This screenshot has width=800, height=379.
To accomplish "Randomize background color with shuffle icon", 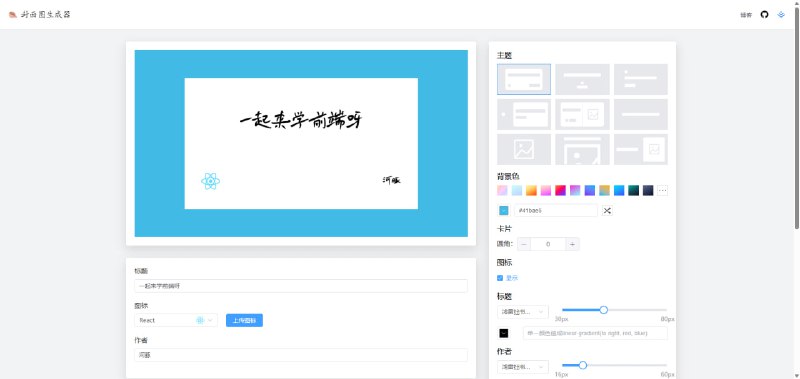I will (x=607, y=210).
